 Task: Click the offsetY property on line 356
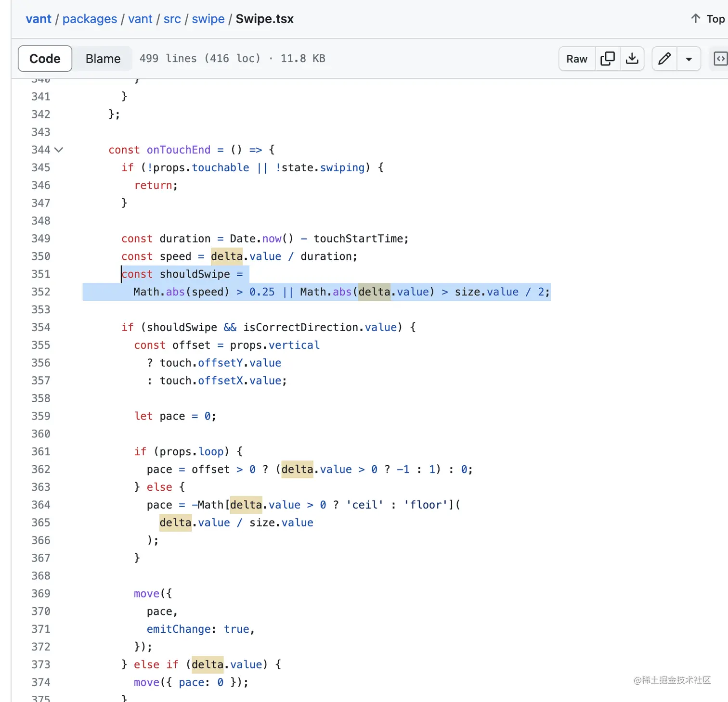tap(221, 363)
